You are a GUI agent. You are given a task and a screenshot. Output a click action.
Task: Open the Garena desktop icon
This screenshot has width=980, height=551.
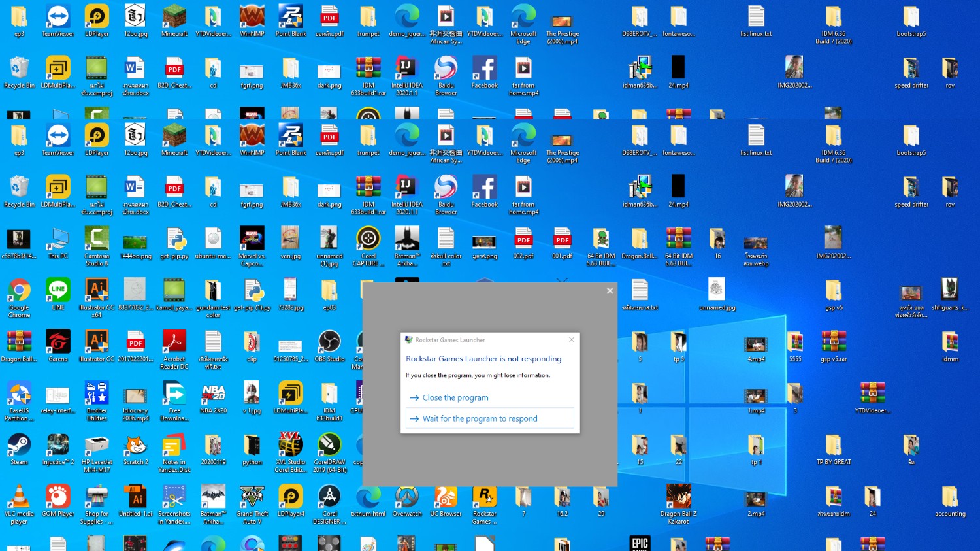(58, 346)
